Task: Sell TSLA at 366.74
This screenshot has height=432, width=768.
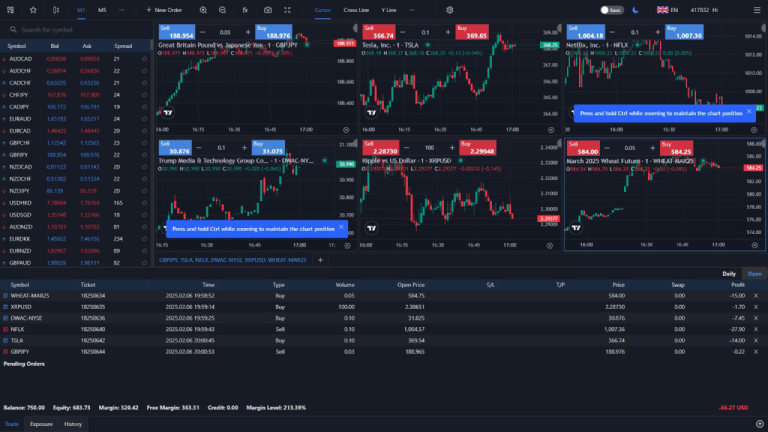Action: 379,32
